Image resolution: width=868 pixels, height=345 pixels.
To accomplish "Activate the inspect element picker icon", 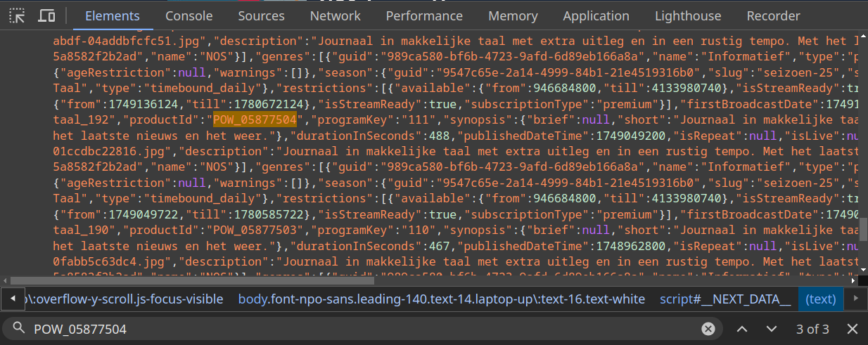I will (x=18, y=15).
